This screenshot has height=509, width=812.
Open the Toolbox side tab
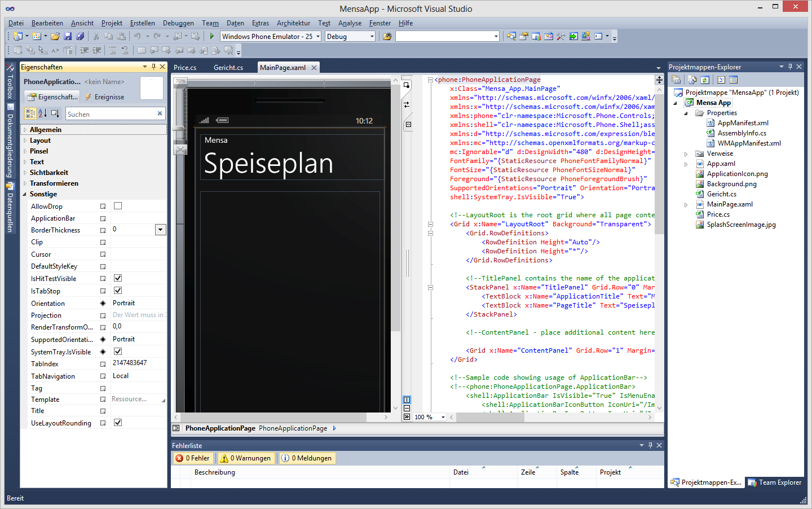(x=10, y=81)
